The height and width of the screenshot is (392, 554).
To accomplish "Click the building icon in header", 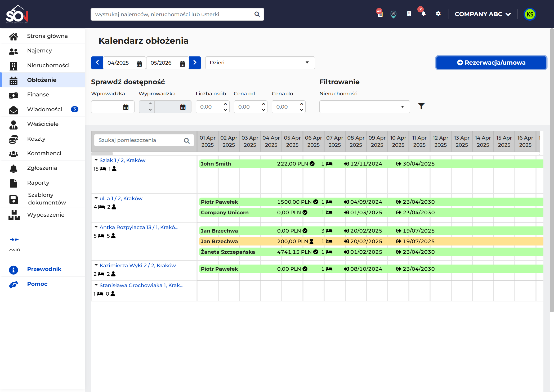I will pos(409,14).
